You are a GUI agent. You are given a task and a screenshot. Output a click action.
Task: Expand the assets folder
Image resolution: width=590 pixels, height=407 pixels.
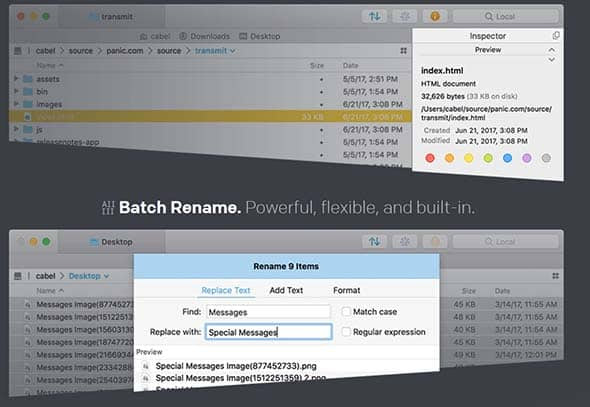[16, 79]
